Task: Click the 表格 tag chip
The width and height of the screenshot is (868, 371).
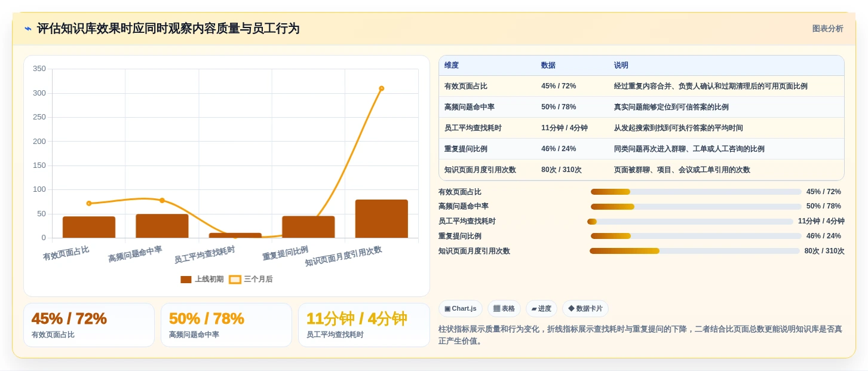Action: (504, 309)
